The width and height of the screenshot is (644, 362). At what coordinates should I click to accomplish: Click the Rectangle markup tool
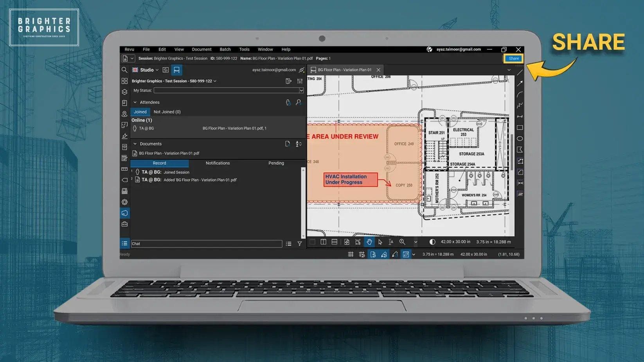(x=520, y=128)
